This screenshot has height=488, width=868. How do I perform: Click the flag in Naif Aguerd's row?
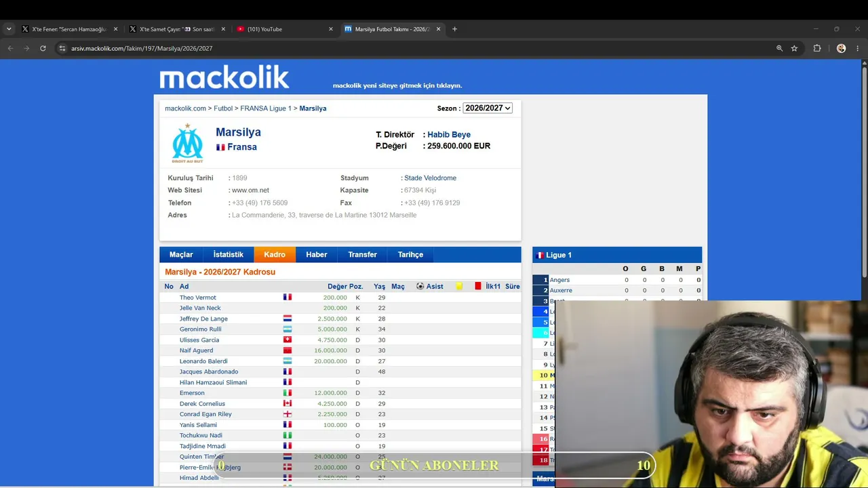tap(288, 350)
